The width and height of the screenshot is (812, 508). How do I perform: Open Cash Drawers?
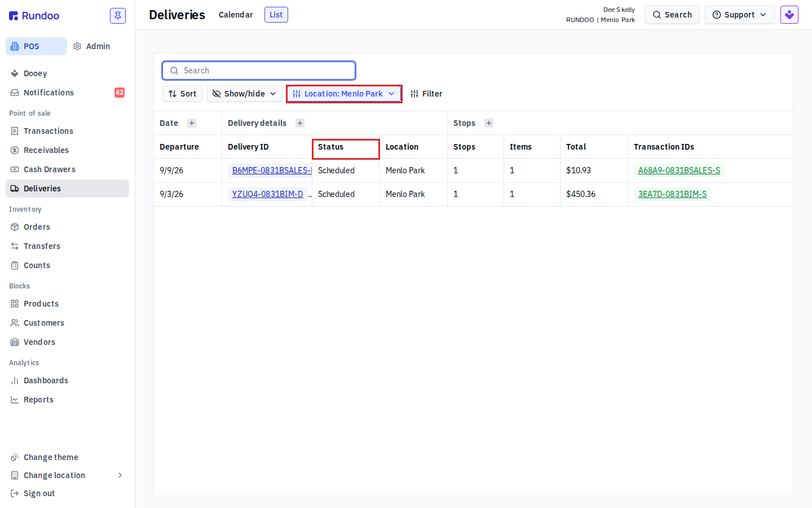67,169
